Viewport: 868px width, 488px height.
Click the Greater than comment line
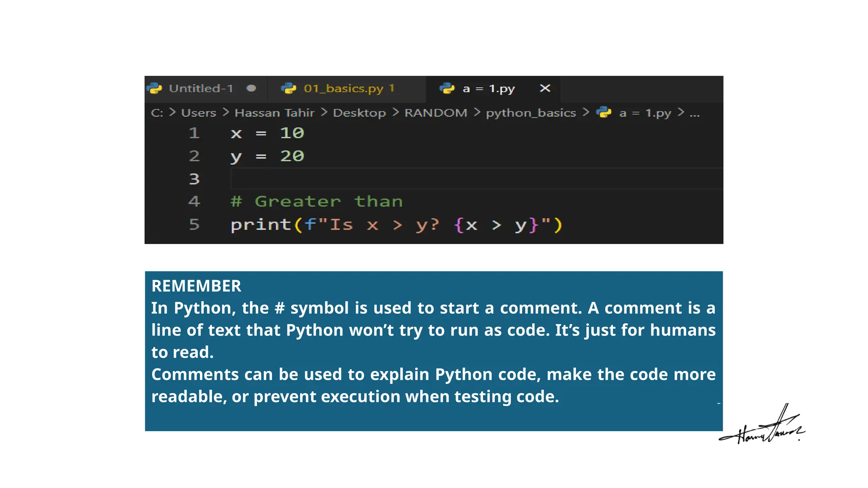pos(316,201)
